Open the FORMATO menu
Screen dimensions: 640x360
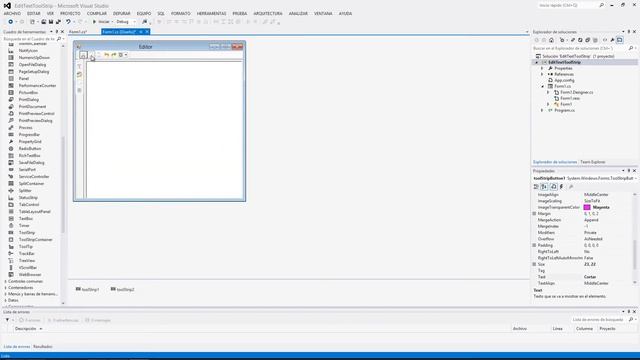pyautogui.click(x=181, y=13)
